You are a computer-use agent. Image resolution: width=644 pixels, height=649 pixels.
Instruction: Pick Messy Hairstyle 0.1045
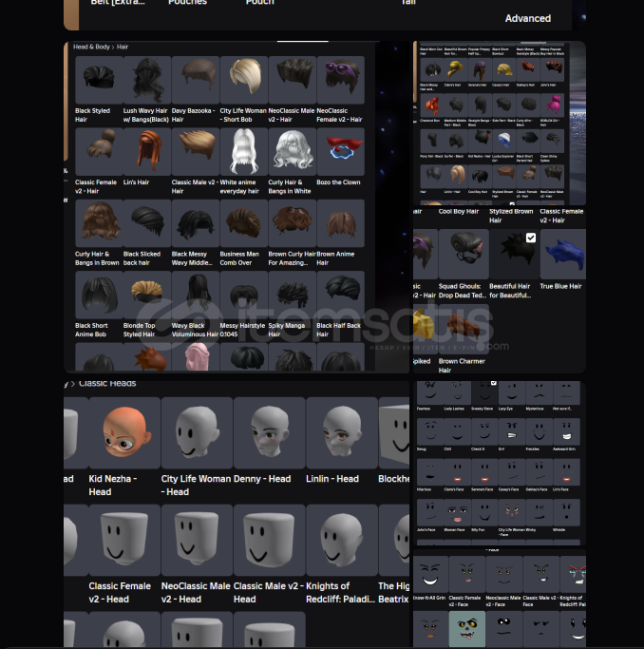244,295
